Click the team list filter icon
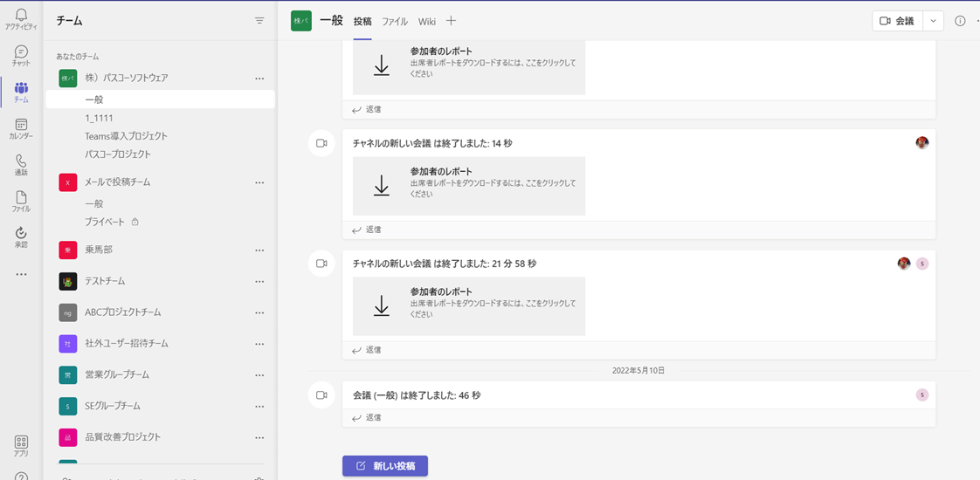Viewport: 980px width, 480px height. click(x=259, y=21)
